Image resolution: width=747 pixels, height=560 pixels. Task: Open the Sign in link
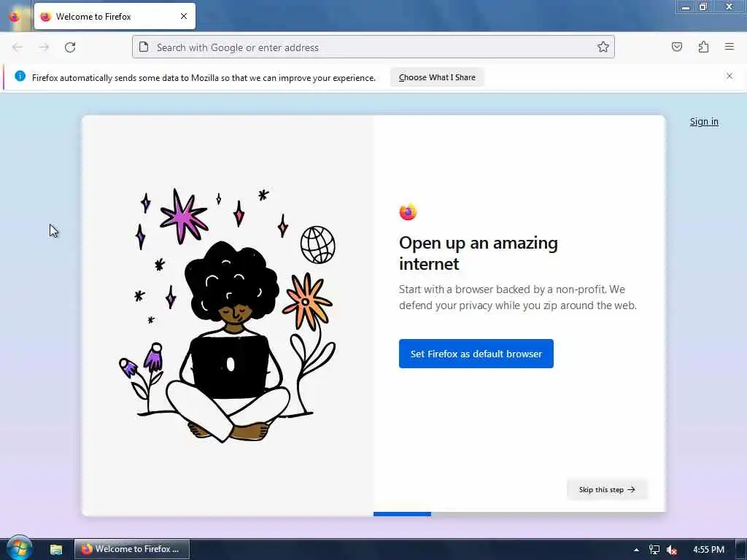[704, 122]
